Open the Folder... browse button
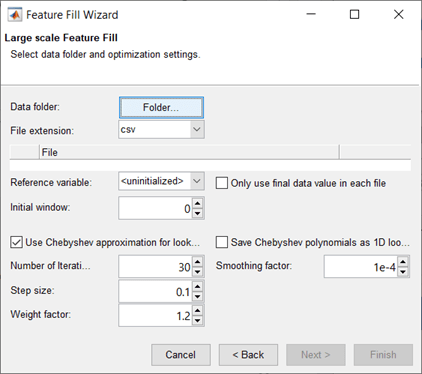This screenshot has height=374, width=422. point(161,107)
